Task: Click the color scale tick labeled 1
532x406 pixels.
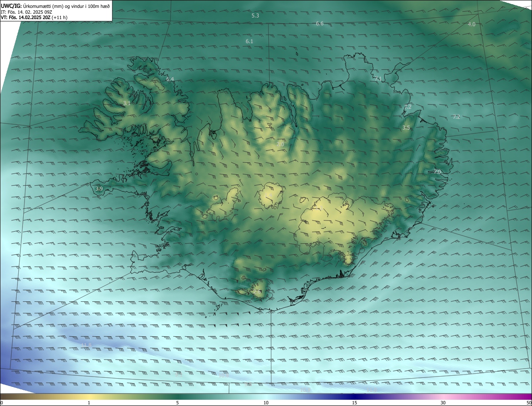Action: 89,403
